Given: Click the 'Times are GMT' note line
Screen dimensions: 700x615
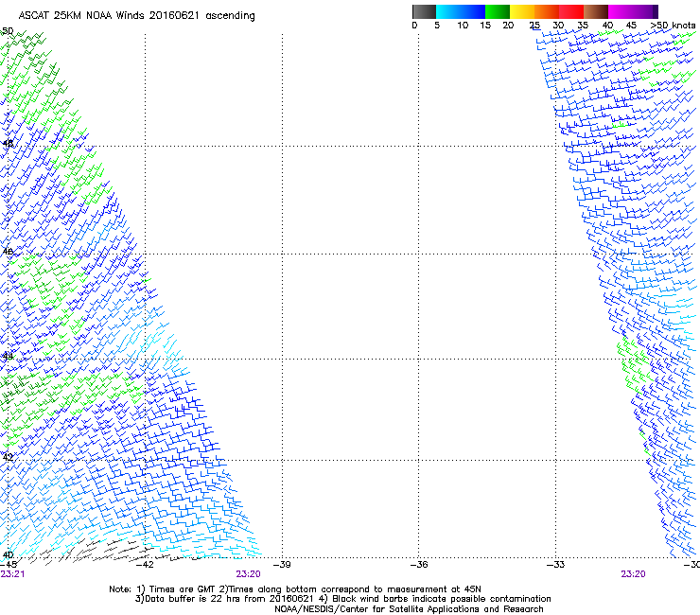Looking at the screenshot, I should tap(295, 589).
